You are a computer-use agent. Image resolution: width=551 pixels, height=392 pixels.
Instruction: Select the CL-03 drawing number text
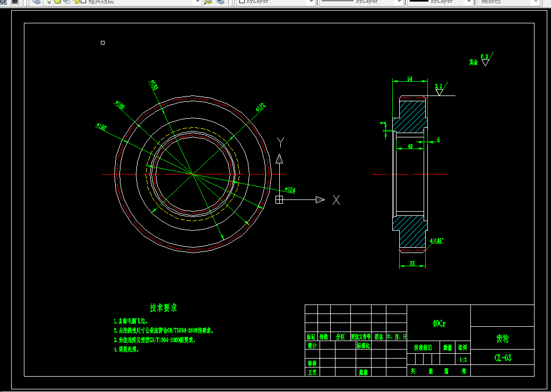pos(503,358)
